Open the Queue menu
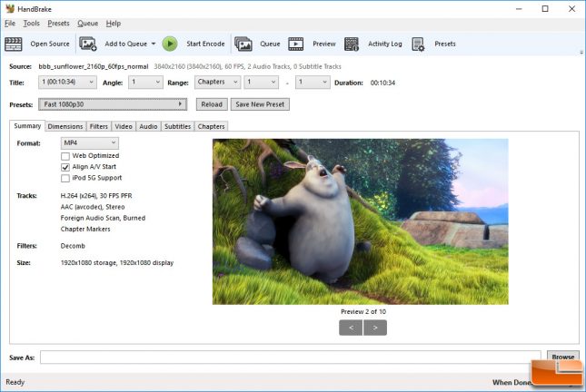The height and width of the screenshot is (392, 586). [88, 24]
